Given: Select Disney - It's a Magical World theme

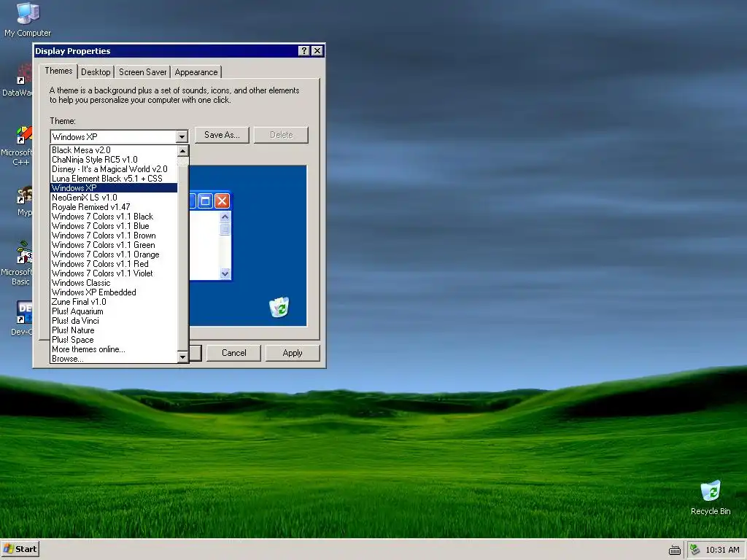Looking at the screenshot, I should click(x=114, y=169).
